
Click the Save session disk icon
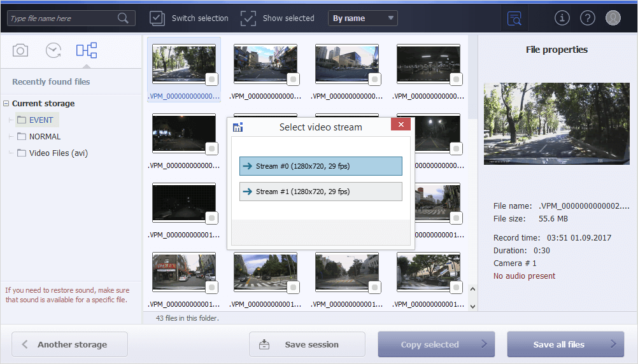point(264,344)
